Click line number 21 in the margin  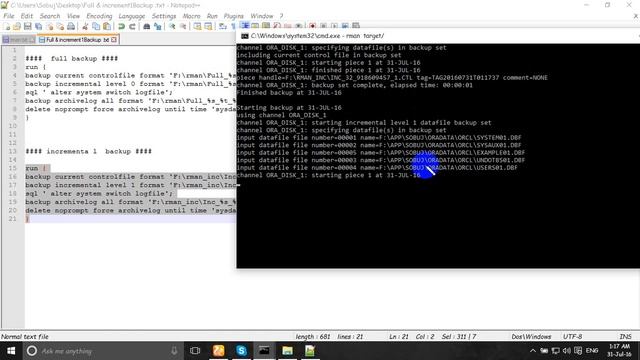pyautogui.click(x=12, y=219)
